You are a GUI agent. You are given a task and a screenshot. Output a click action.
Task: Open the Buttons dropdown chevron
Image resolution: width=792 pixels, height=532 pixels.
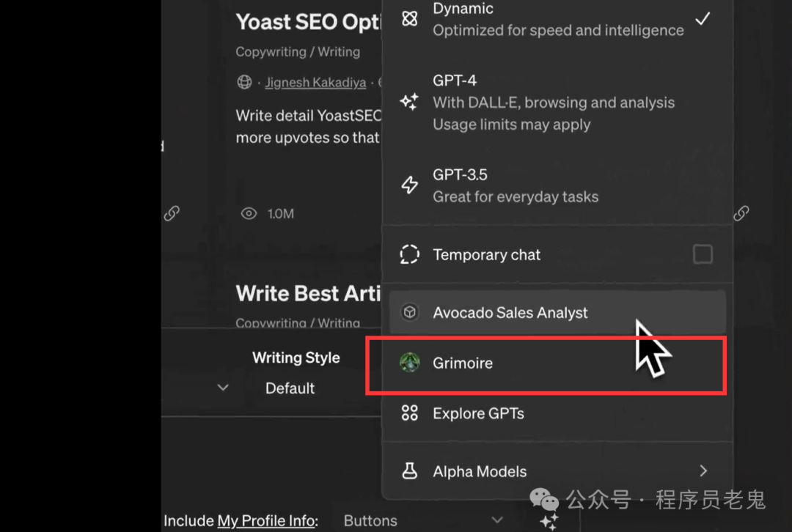click(x=497, y=520)
